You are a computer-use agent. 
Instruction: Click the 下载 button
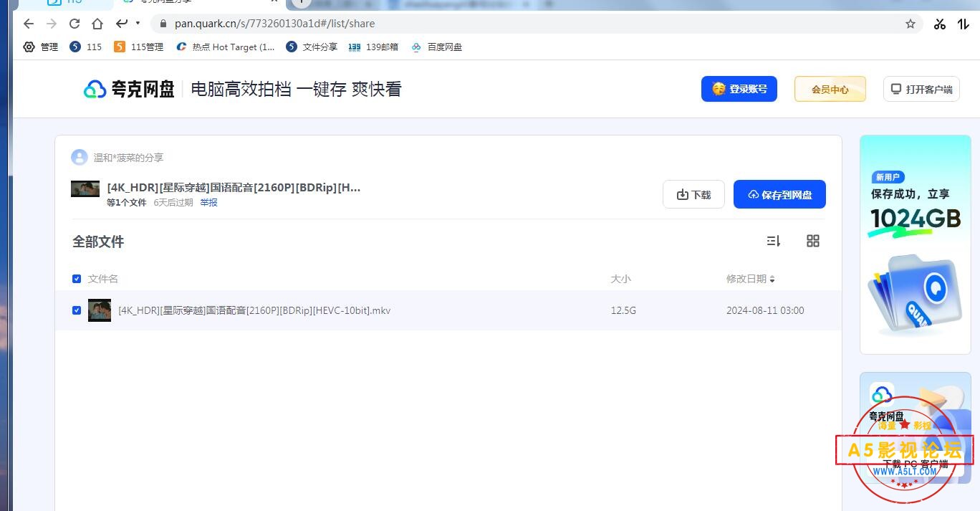tap(693, 194)
